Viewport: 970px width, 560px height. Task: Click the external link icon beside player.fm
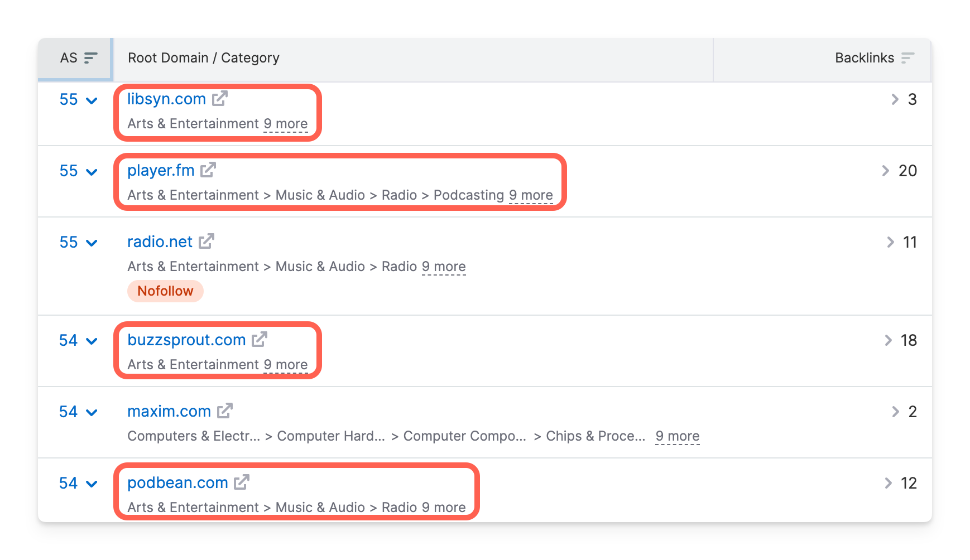coord(208,170)
